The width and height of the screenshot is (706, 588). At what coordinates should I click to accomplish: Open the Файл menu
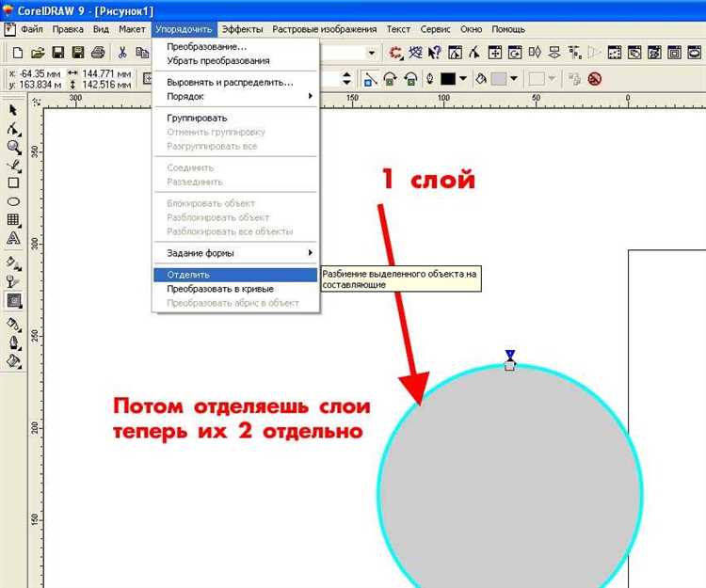click(x=32, y=29)
